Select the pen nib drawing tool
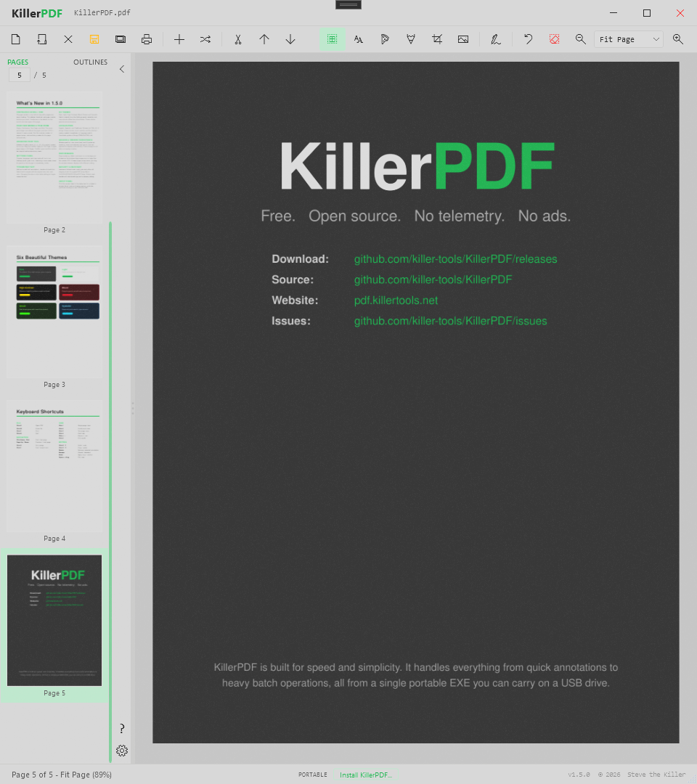This screenshot has width=697, height=784. tap(411, 39)
